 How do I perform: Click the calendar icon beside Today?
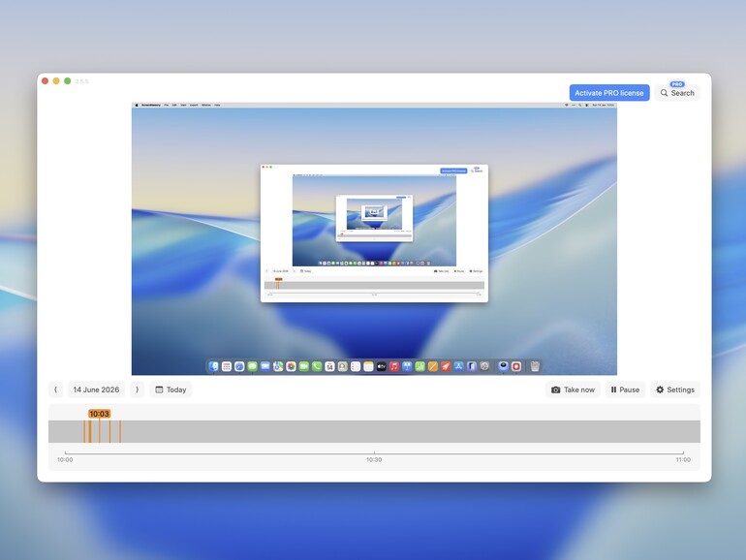pyautogui.click(x=160, y=389)
